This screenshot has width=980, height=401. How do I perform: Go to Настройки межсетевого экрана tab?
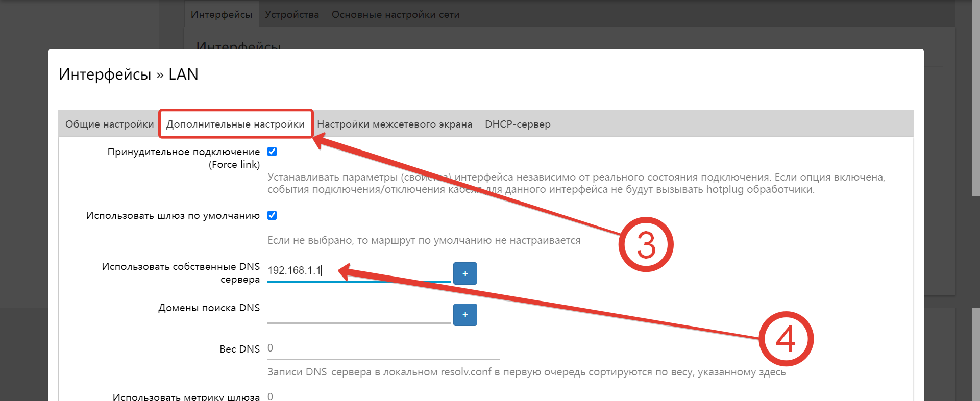tap(395, 124)
